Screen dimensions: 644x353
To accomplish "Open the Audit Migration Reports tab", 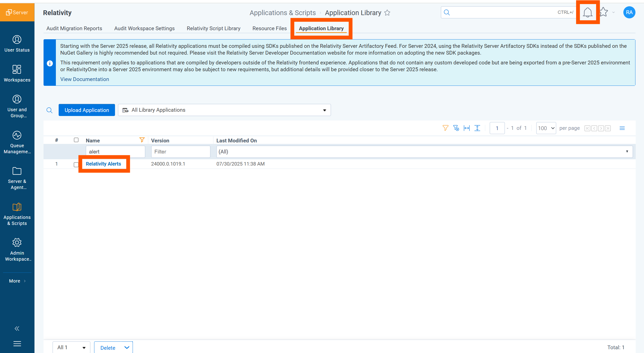I will click(74, 28).
